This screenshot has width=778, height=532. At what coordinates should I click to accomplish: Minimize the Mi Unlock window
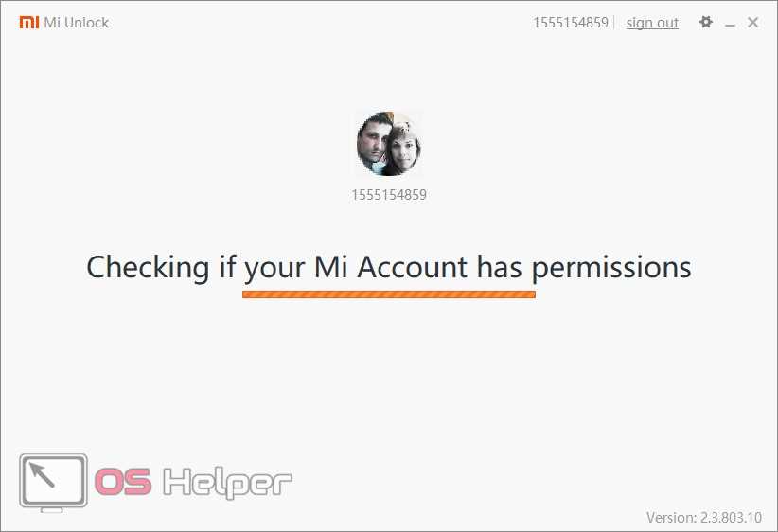click(x=730, y=23)
